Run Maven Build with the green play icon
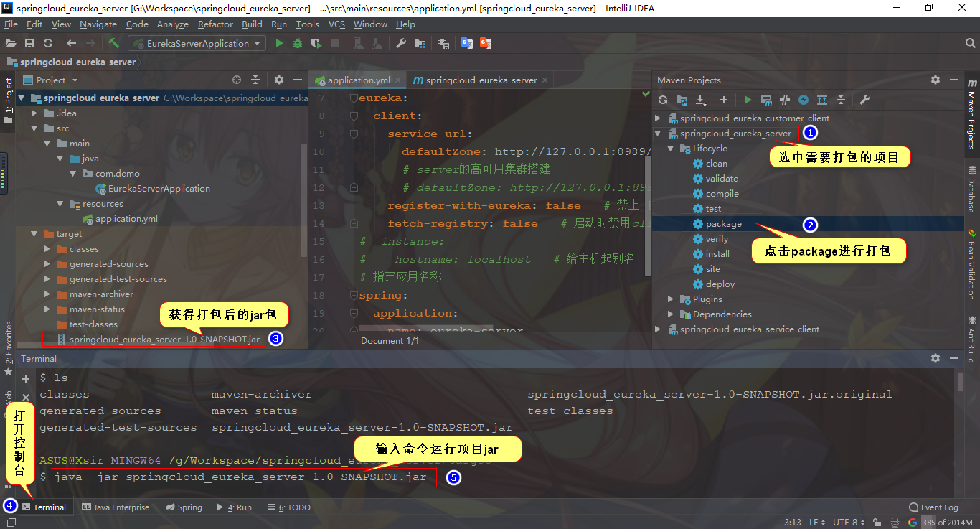 (748, 100)
